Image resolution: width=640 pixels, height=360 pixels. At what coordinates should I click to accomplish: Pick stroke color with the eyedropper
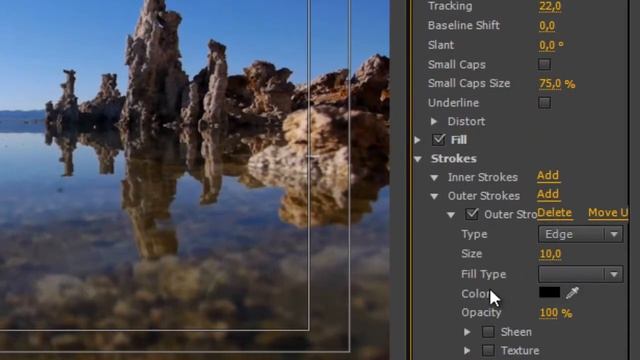click(x=572, y=292)
